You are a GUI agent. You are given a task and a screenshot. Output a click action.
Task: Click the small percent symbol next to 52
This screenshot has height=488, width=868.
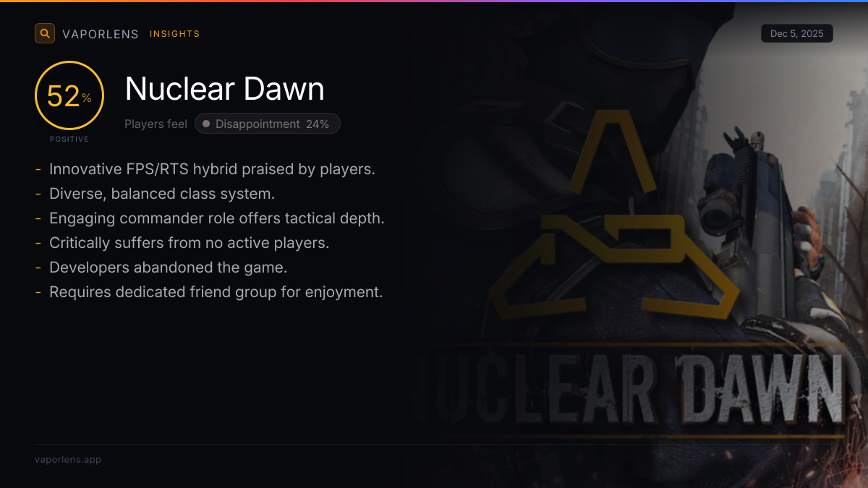87,98
